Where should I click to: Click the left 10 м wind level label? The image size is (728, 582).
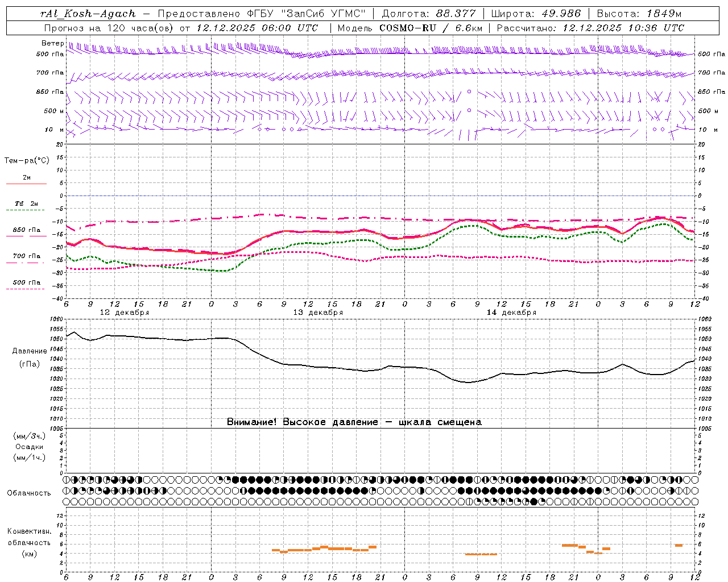[55, 130]
